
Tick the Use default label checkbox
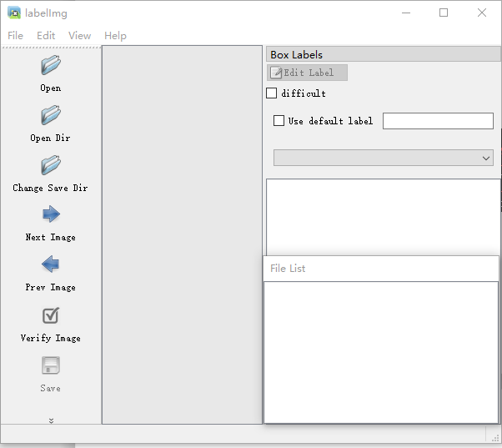tap(279, 121)
